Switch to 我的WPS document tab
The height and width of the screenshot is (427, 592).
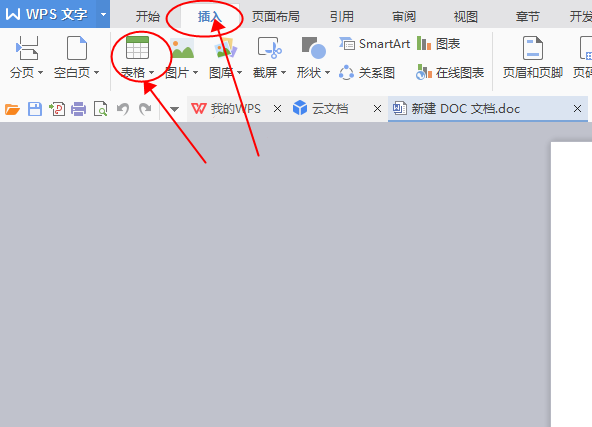pyautogui.click(x=226, y=109)
